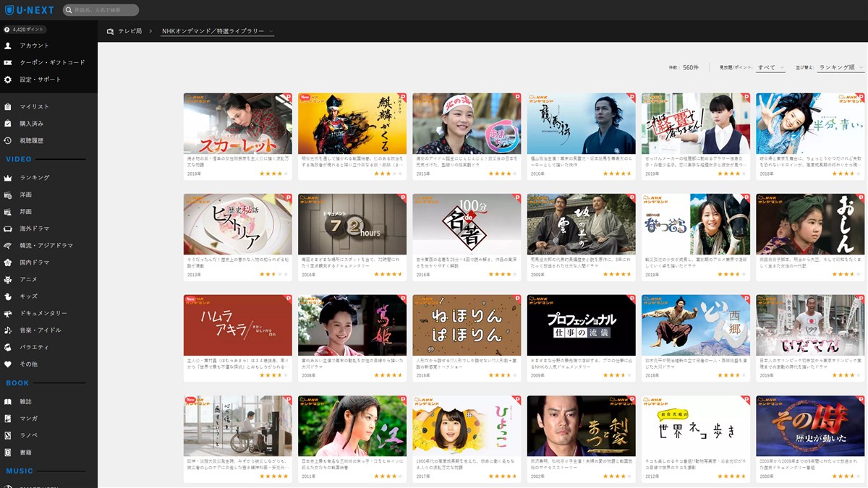
Task: Open the ひよっこ thumbnail
Action: coord(467,426)
